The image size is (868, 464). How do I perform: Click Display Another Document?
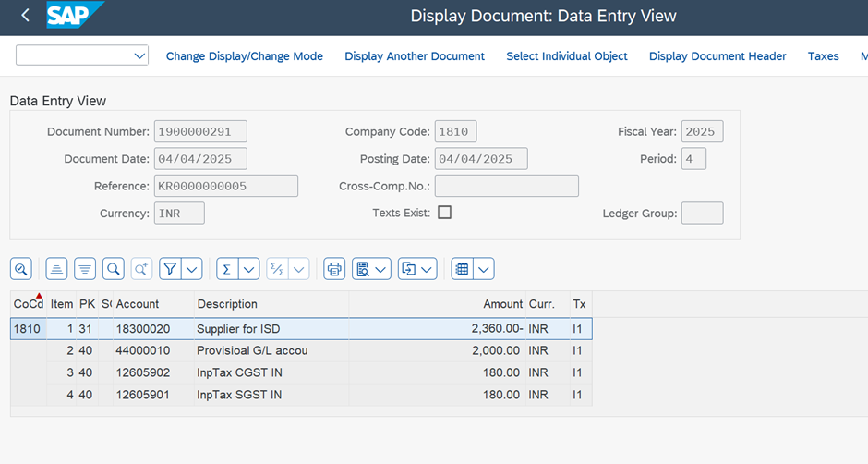coord(415,56)
